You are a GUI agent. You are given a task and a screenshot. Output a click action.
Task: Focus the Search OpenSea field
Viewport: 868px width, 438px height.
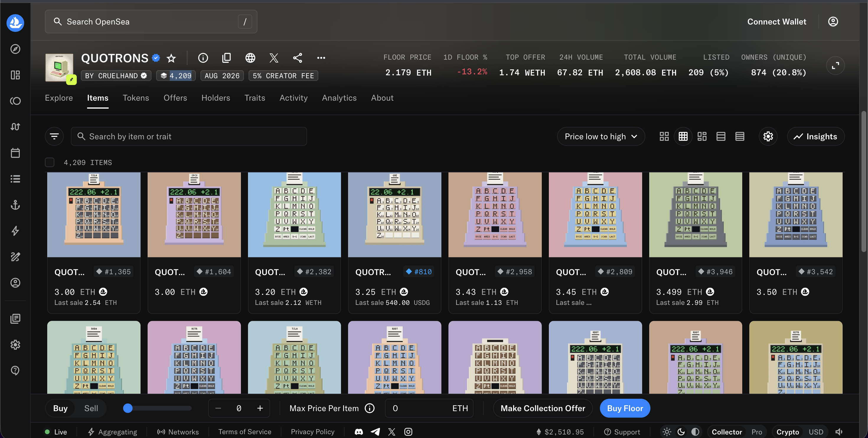[x=151, y=22]
